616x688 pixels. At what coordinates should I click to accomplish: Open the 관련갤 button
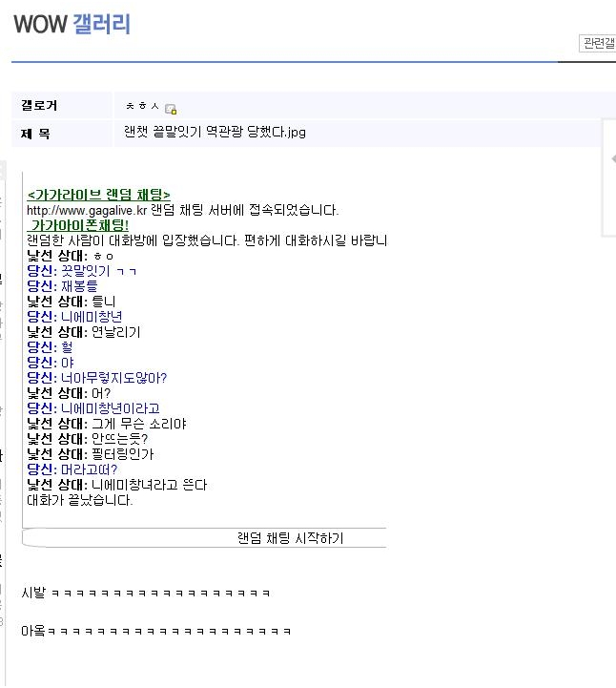598,44
